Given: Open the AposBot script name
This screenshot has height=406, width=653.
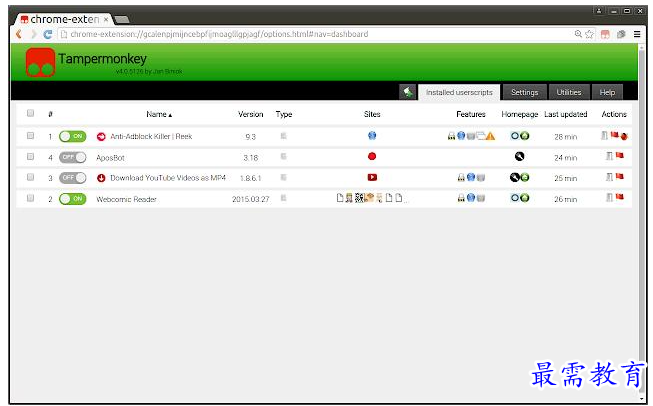Looking at the screenshot, I should pyautogui.click(x=110, y=158).
